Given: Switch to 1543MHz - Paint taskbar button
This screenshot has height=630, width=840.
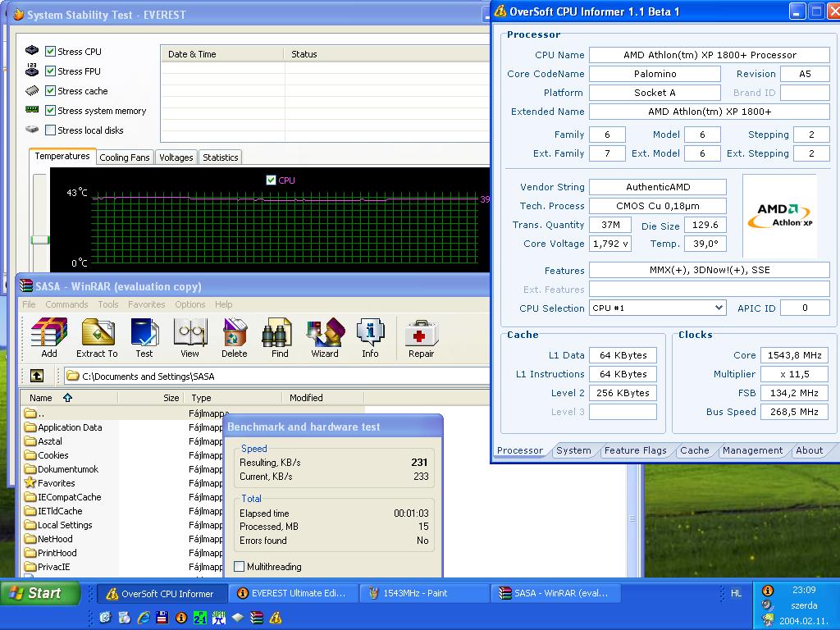Looking at the screenshot, I should pyautogui.click(x=423, y=593).
